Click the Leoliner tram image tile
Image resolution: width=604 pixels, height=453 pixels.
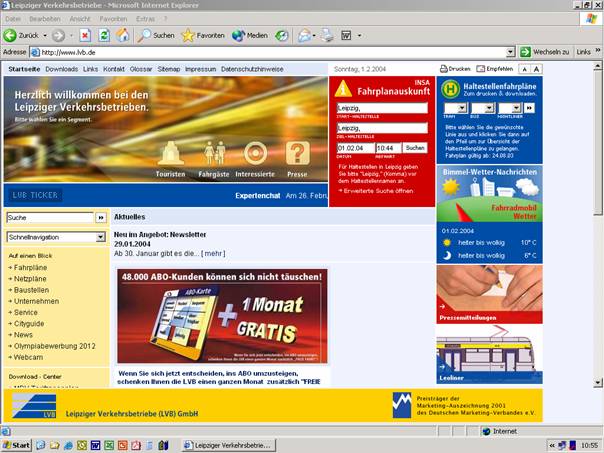pyautogui.click(x=489, y=354)
